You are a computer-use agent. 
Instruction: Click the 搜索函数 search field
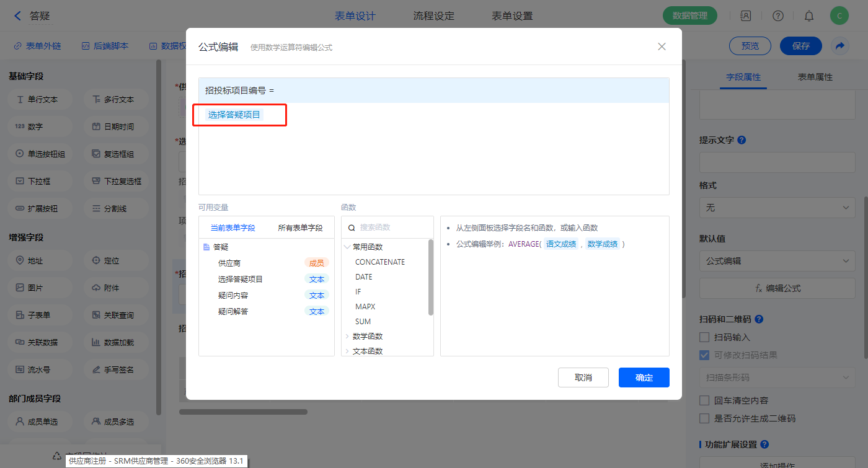coord(391,227)
